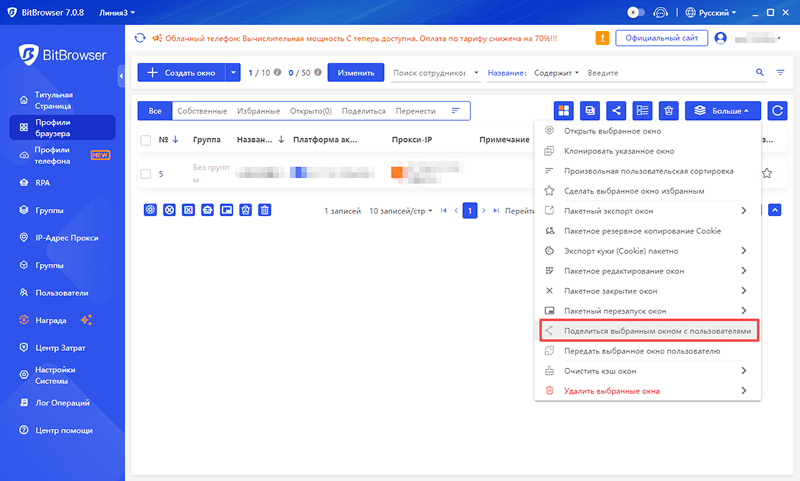This screenshot has width=800, height=481.
Task: Click the Введите search input field
Action: pyautogui.click(x=665, y=73)
